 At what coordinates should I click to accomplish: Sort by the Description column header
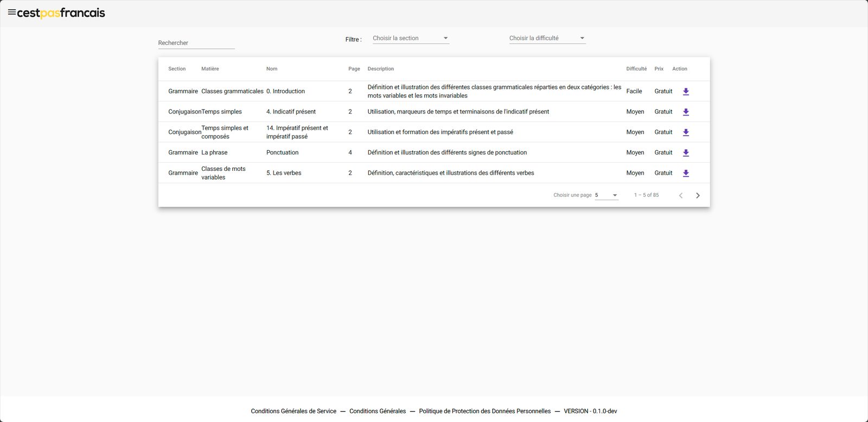(x=381, y=69)
